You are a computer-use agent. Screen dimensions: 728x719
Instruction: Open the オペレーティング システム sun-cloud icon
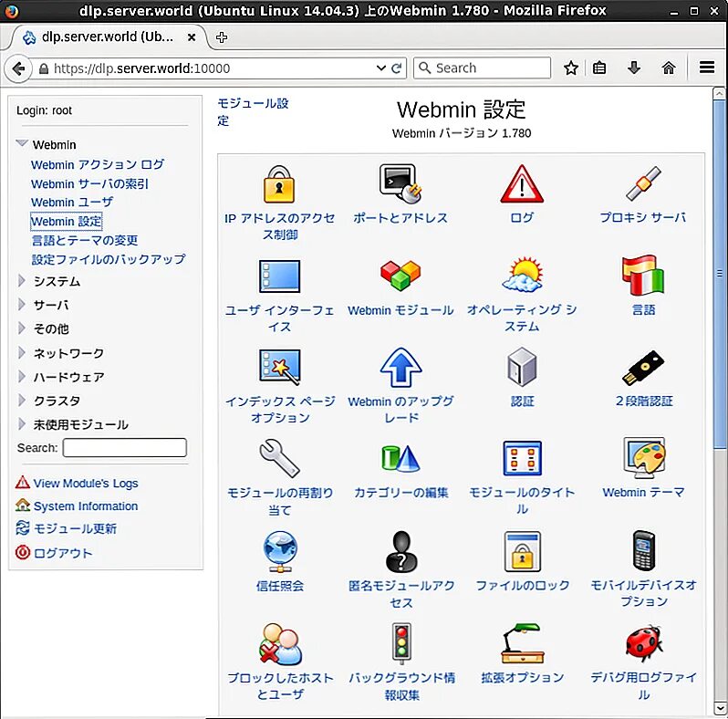tap(523, 275)
